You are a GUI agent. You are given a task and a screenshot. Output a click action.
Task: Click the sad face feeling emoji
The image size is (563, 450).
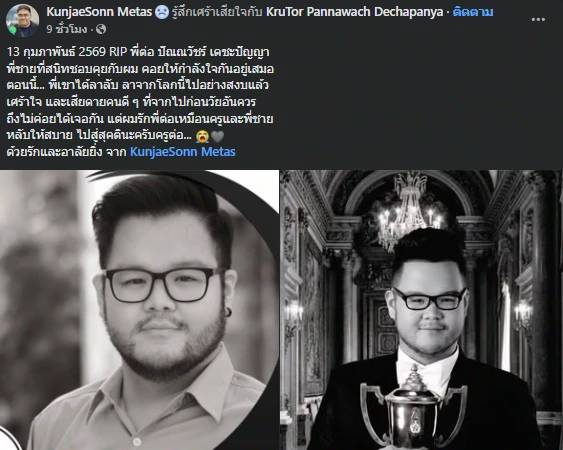pos(162,12)
